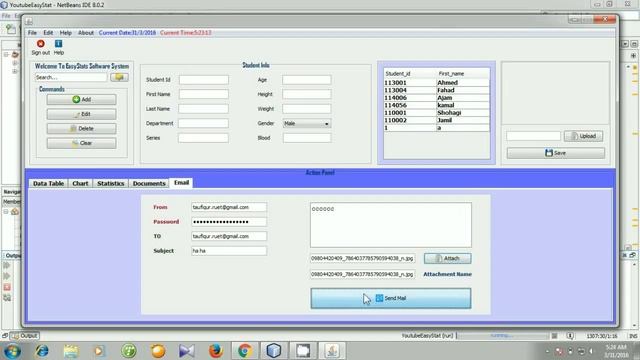Open the Help menu in the menu bar
This screenshot has width=640, height=360.
[x=65, y=33]
